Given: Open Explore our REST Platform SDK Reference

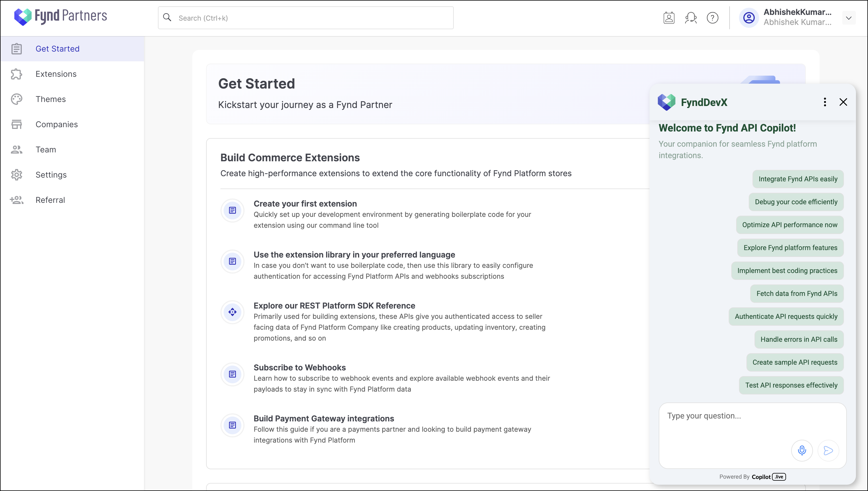Looking at the screenshot, I should [334, 306].
